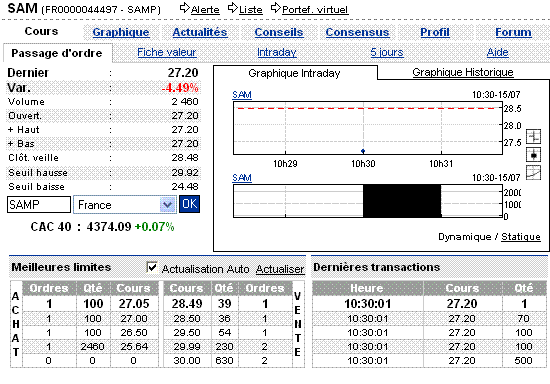550x384 pixels.
Task: Select the Graphique Intraday chart tab
Action: tap(294, 73)
